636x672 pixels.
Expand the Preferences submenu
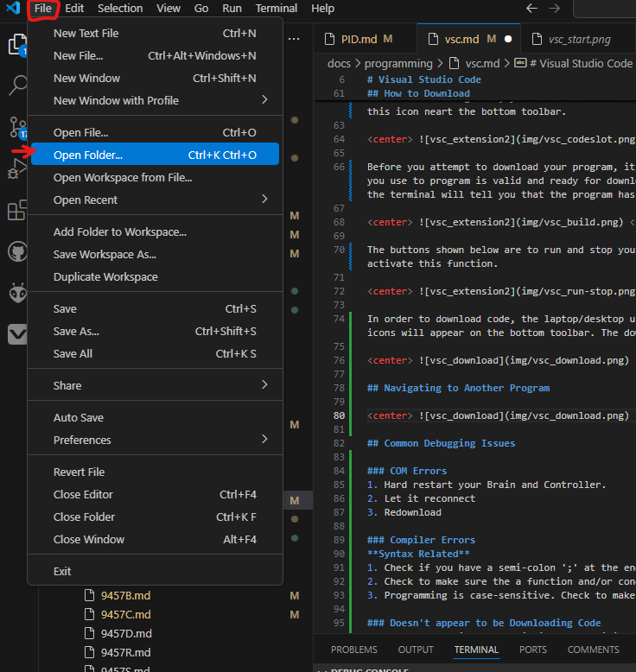[x=155, y=441]
